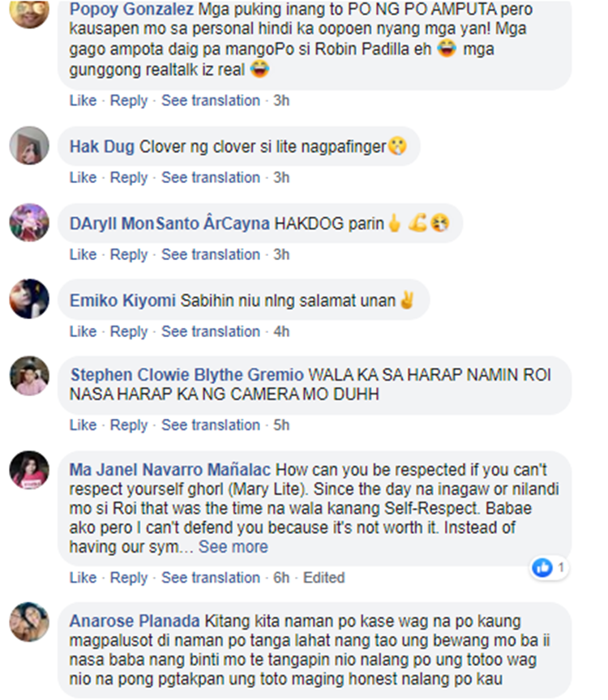Open the Emiko Kiyomi name link
The width and height of the screenshot is (608, 700).
(x=122, y=301)
